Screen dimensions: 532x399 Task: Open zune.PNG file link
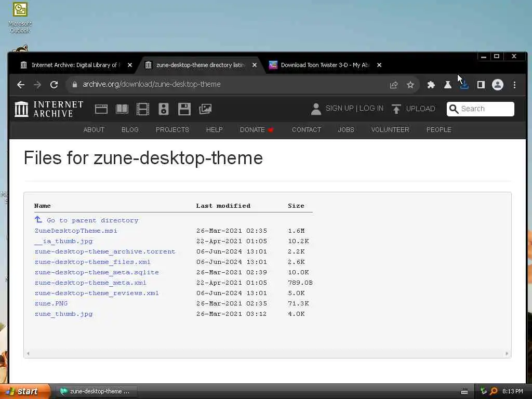[51, 303]
